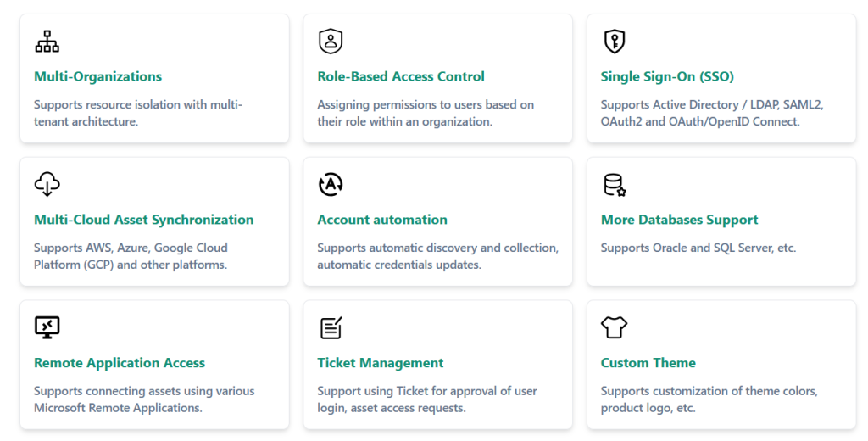
Task: Open the More Databases Support heading
Action: [x=679, y=220]
